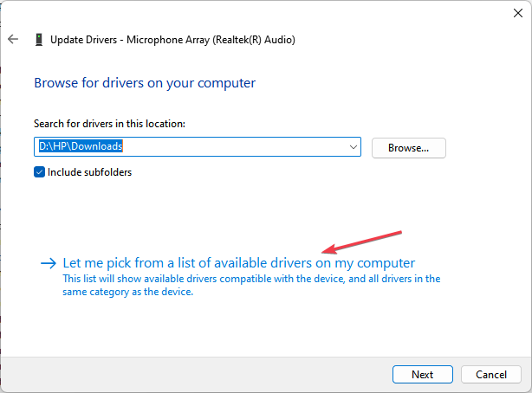The image size is (532, 393).
Task: Click into the D:\HP\Downloads path field
Action: tap(198, 147)
